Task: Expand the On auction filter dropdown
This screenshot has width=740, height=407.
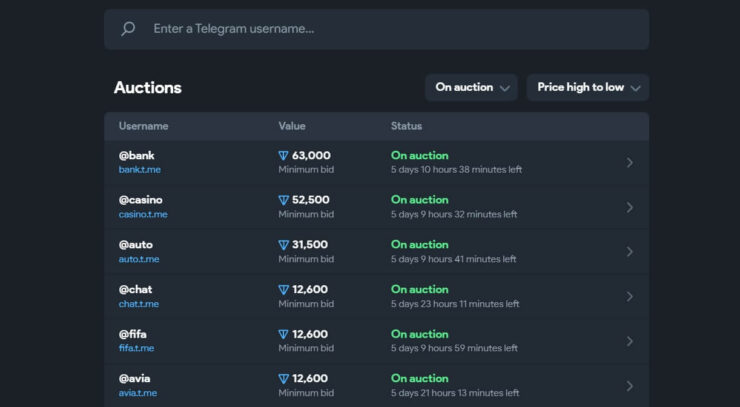Action: 472,88
